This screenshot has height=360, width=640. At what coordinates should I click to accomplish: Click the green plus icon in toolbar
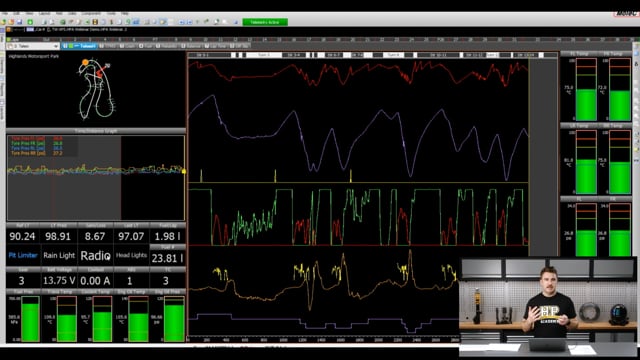pyautogui.click(x=30, y=22)
